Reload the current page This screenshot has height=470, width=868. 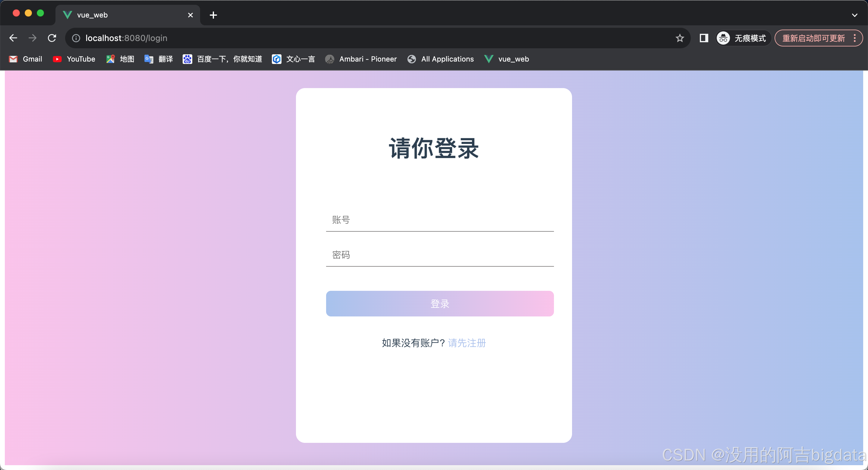pyautogui.click(x=52, y=38)
